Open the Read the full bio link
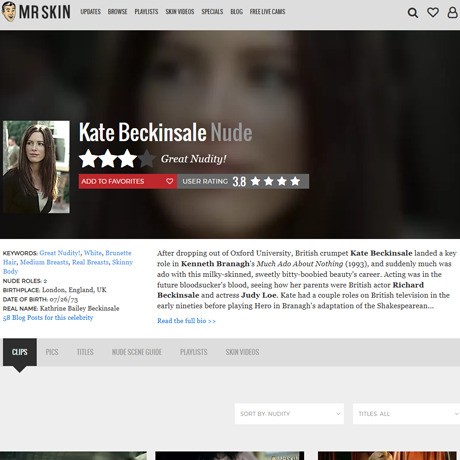The width and height of the screenshot is (460, 460). 186,321
